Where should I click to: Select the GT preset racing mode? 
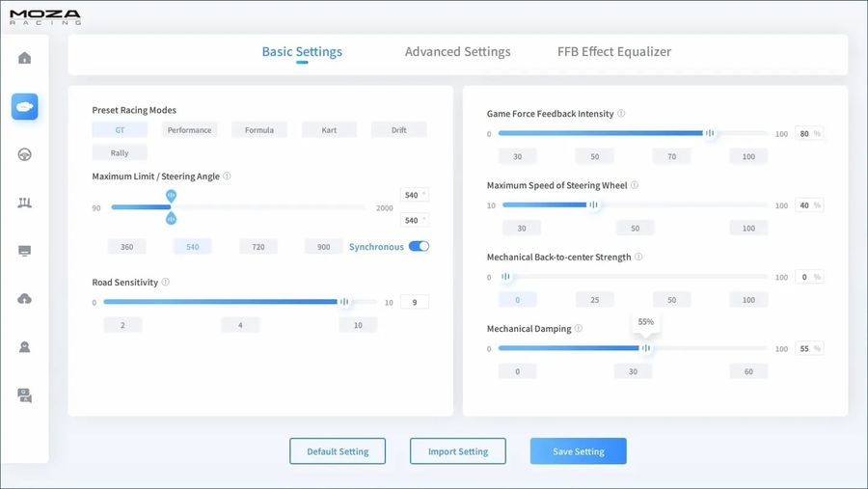point(120,130)
